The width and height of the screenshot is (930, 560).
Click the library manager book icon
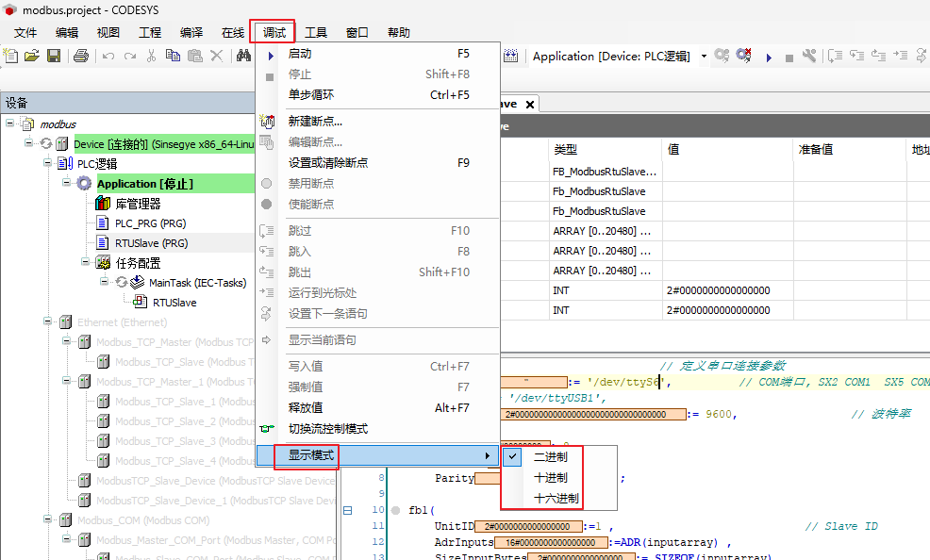point(103,204)
